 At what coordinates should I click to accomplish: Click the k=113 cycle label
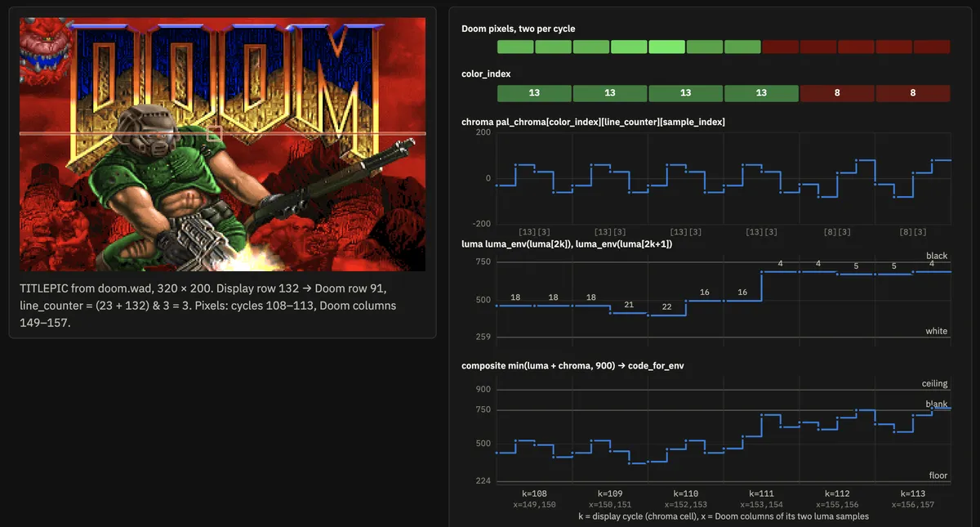(913, 494)
